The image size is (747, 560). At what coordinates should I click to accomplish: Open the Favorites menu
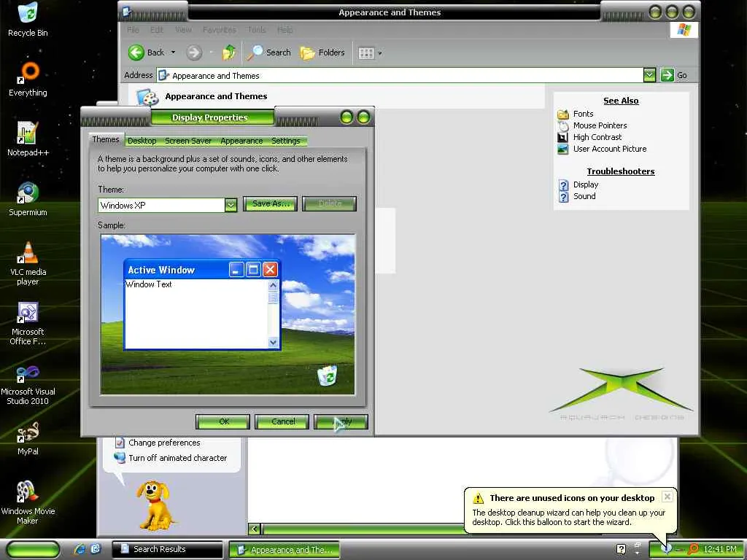pos(219,30)
